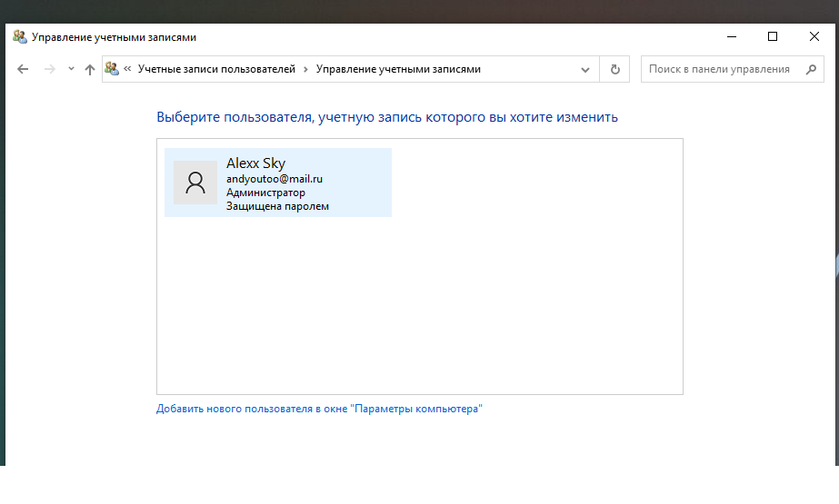Open the Alexx Sky account name
The width and height of the screenshot is (839, 504).
[x=255, y=163]
